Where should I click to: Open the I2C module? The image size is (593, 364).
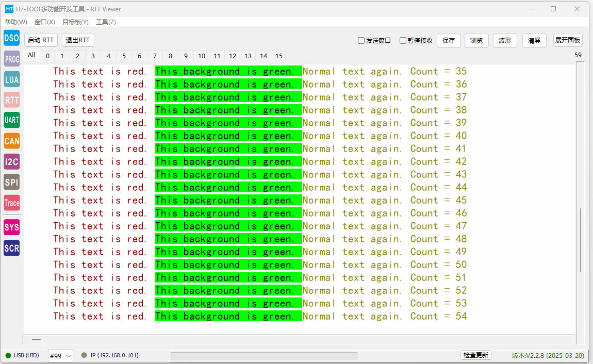coord(12,162)
